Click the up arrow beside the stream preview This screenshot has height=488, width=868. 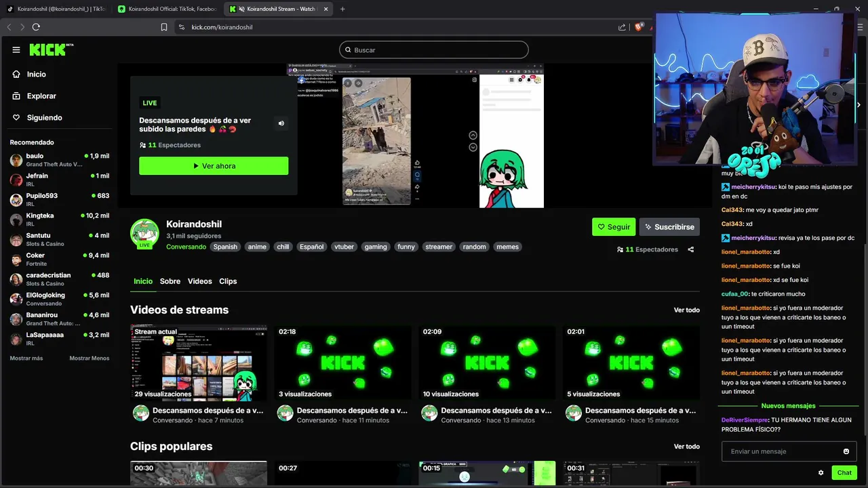[x=473, y=135]
